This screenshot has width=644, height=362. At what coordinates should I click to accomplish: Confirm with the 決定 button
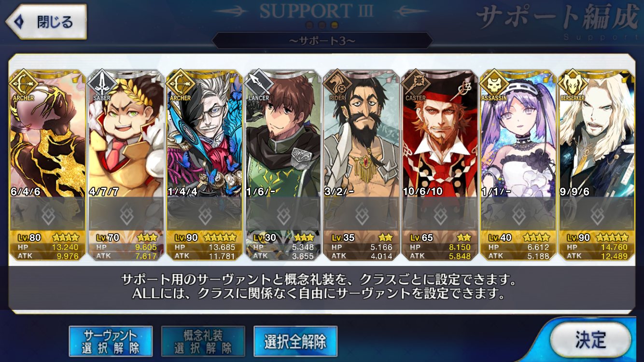coord(590,339)
